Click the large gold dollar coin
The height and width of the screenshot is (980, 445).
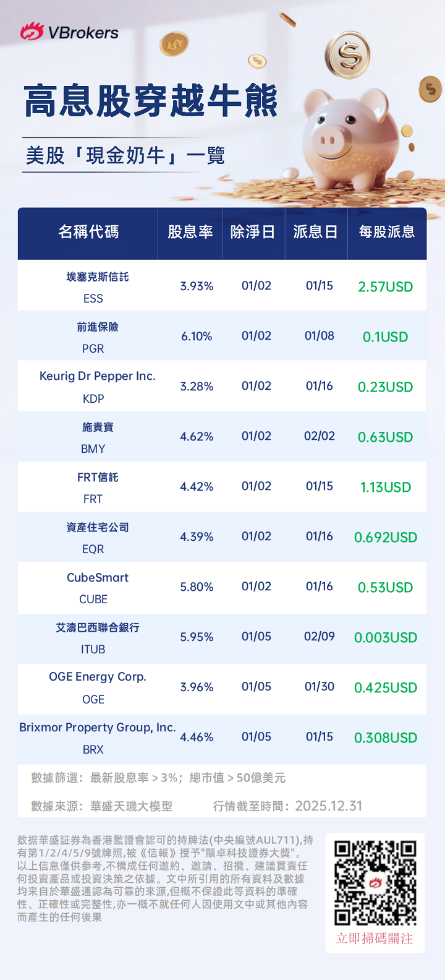[x=348, y=56]
